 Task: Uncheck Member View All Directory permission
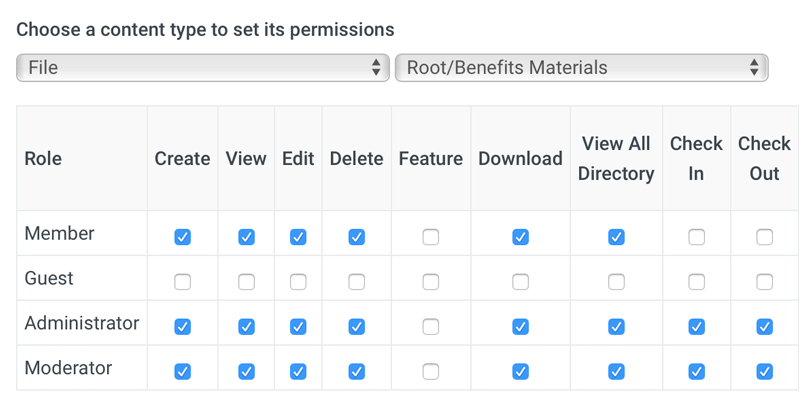coord(616,237)
